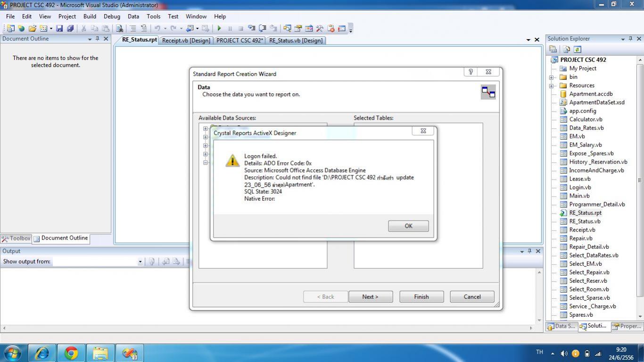Click the Find in Files toolbar icon
This screenshot has width=644, height=362.
[119, 28]
